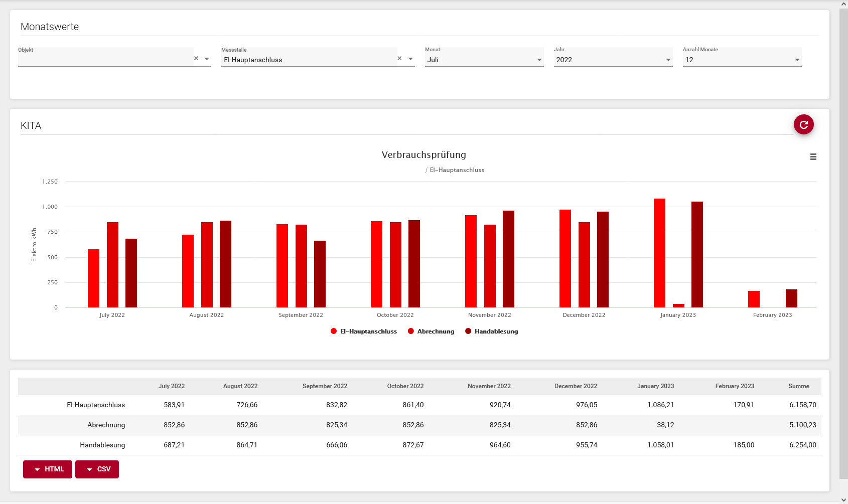Expand the Messstelle dropdown arrow
Viewport: 848px width, 504px height.
(410, 59)
